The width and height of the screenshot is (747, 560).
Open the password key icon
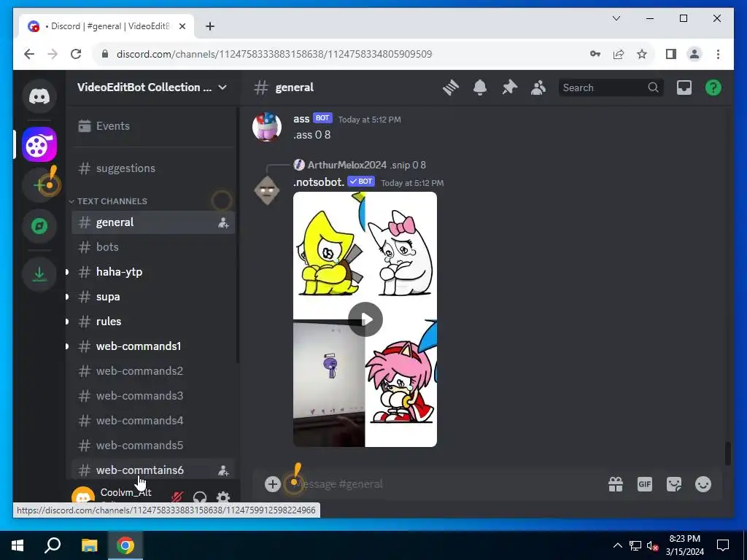595,54
